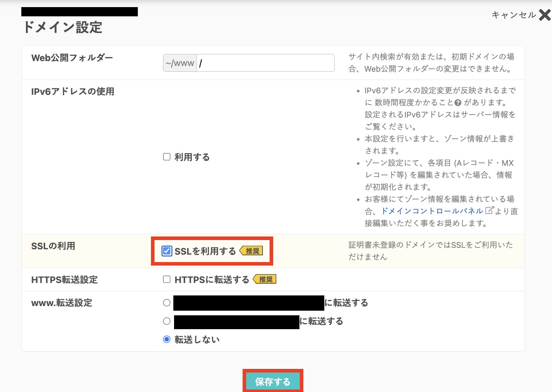Click external link icon beside ドメインコントロールパネル
Screen dimensions: 552x392
(489, 210)
